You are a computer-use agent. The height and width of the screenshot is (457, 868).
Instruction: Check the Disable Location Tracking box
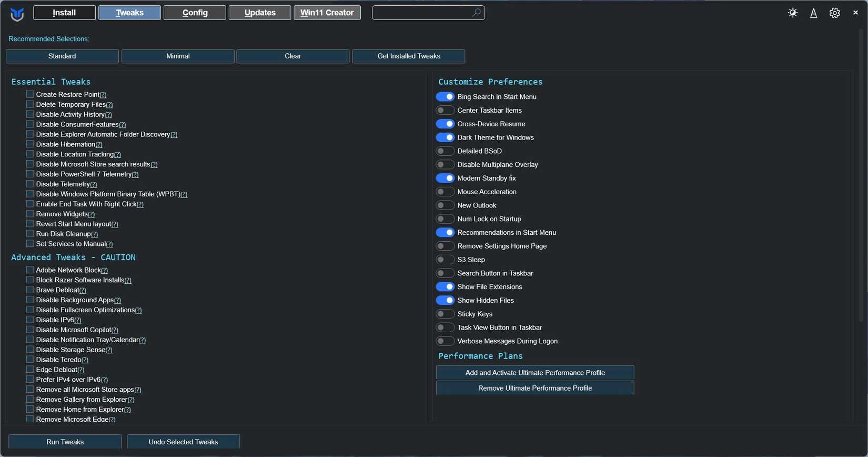pyautogui.click(x=30, y=154)
